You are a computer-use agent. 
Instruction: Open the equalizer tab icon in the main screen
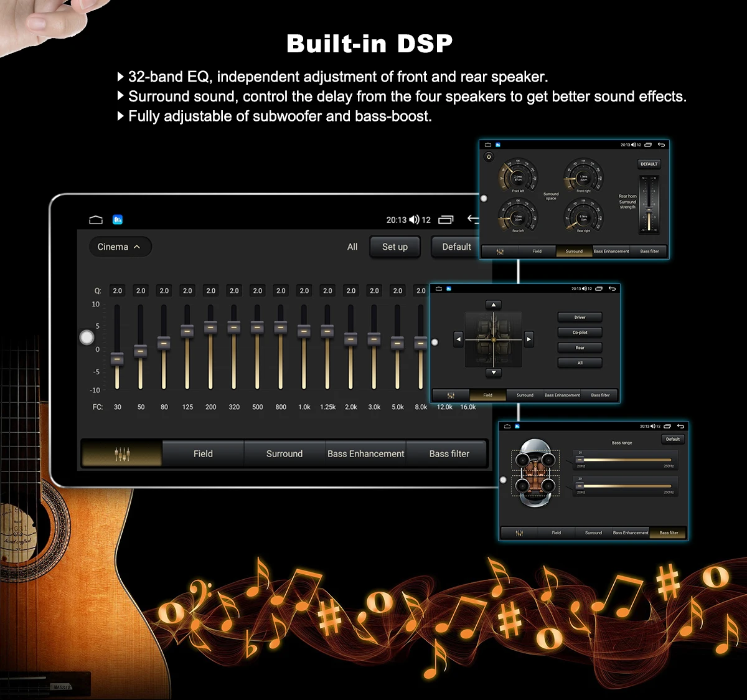[x=122, y=453]
